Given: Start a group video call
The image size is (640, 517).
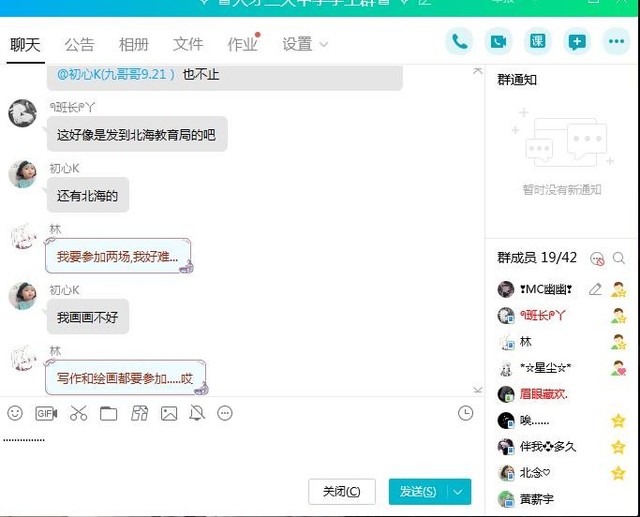Looking at the screenshot, I should tap(498, 42).
